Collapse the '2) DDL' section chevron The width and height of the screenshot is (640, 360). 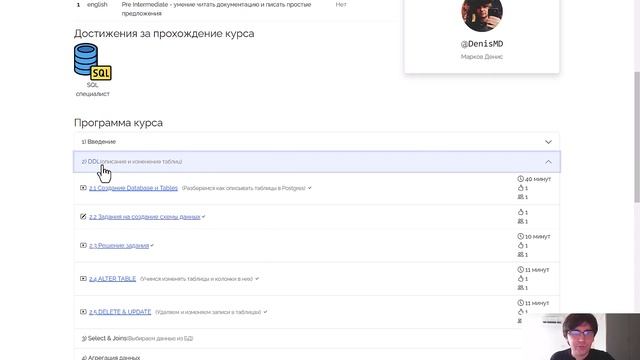point(548,162)
